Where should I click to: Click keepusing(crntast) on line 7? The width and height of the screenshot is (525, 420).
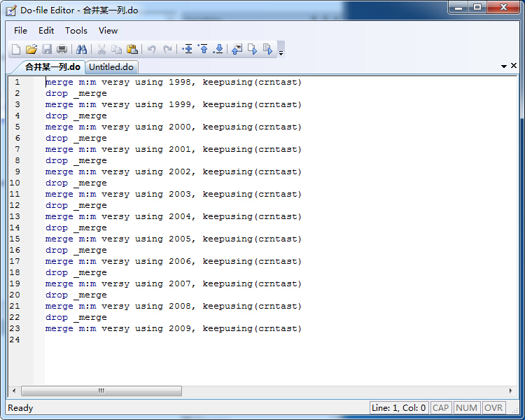point(252,149)
